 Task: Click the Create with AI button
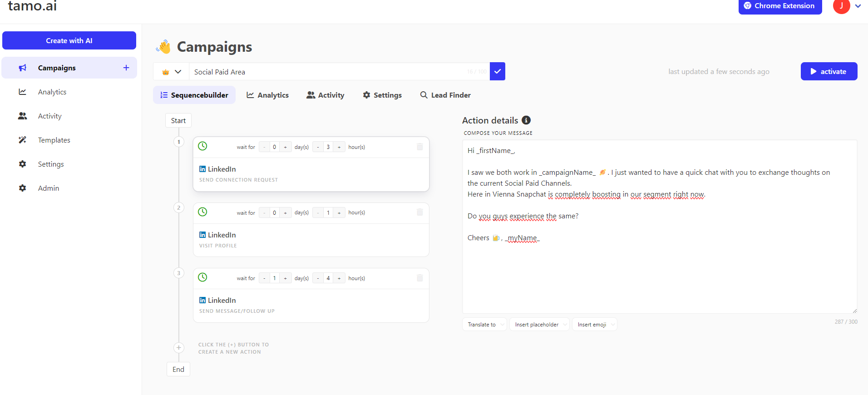coord(69,40)
